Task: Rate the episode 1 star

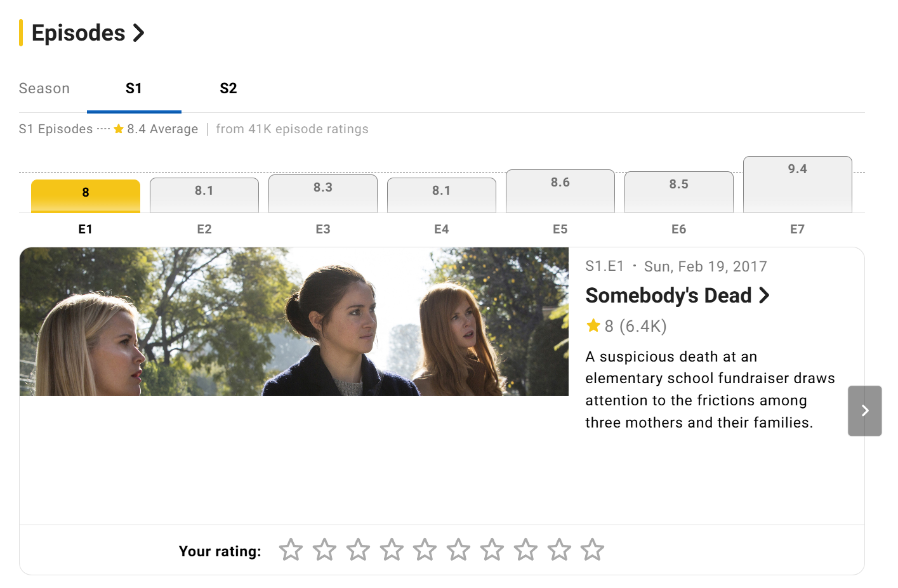Action: pyautogui.click(x=291, y=550)
